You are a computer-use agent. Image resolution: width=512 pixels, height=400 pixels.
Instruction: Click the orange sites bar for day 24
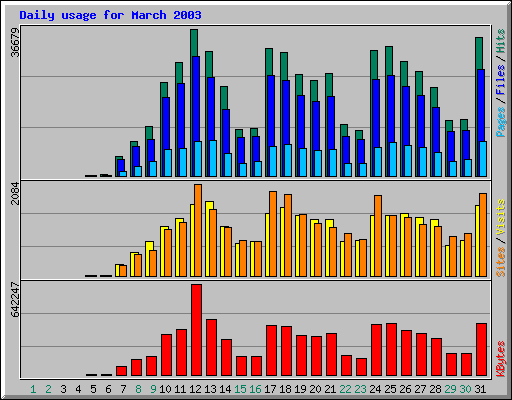pos(378,236)
